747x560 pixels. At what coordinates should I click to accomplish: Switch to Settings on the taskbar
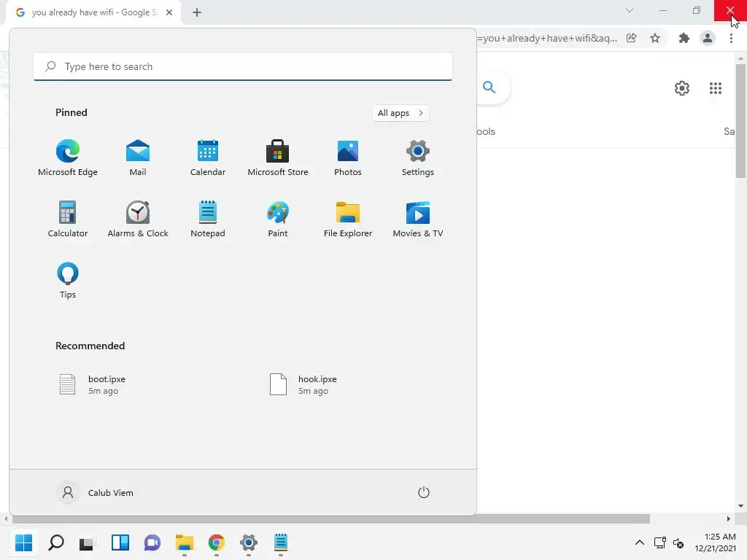point(249,542)
